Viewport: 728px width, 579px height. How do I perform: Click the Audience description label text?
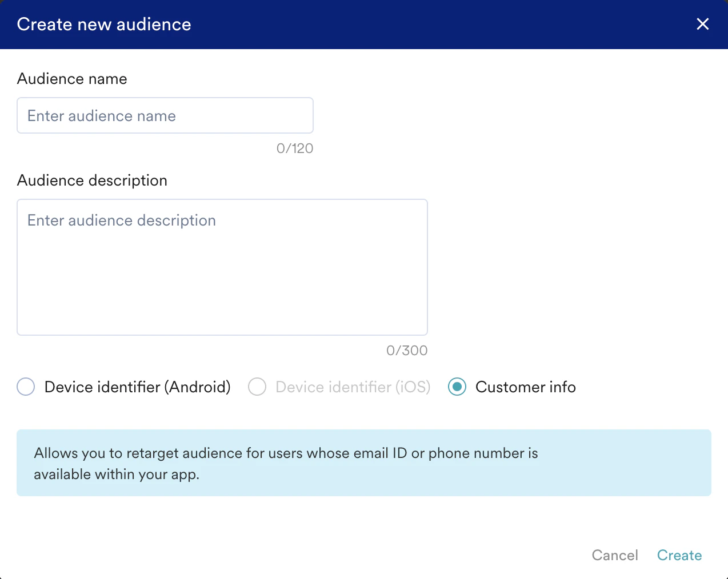coord(92,180)
